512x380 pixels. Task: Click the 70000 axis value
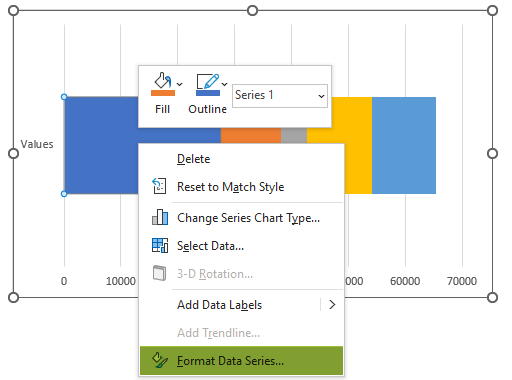pos(462,281)
